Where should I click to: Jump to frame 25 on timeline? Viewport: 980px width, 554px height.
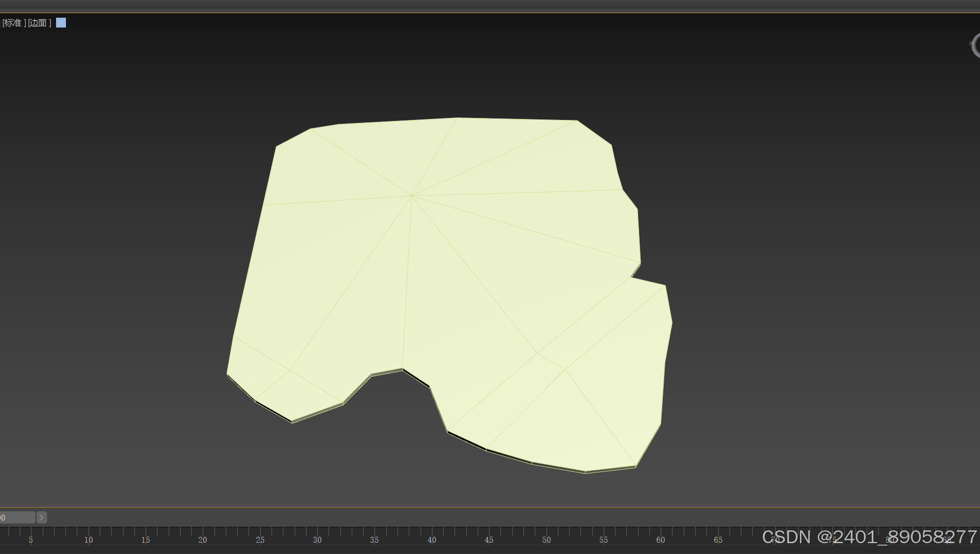click(x=260, y=539)
